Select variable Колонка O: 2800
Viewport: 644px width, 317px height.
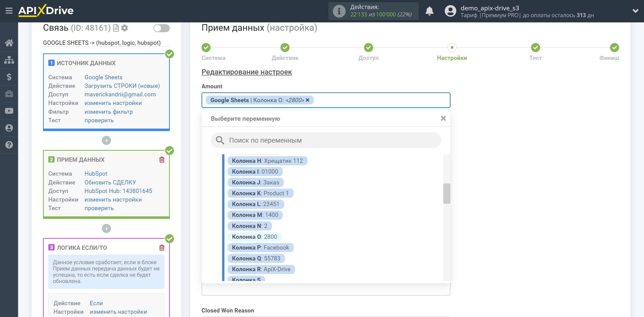(x=254, y=237)
